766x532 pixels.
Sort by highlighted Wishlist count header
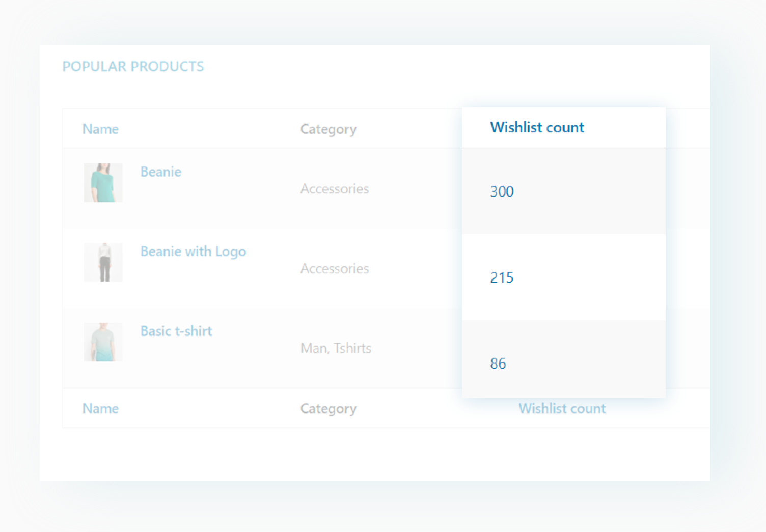[537, 127]
